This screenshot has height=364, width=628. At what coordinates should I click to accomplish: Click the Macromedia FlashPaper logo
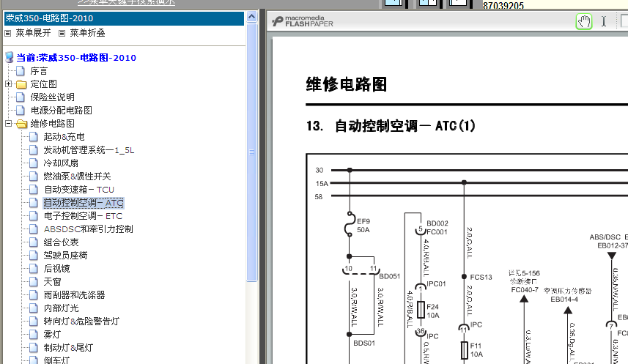pyautogui.click(x=302, y=21)
